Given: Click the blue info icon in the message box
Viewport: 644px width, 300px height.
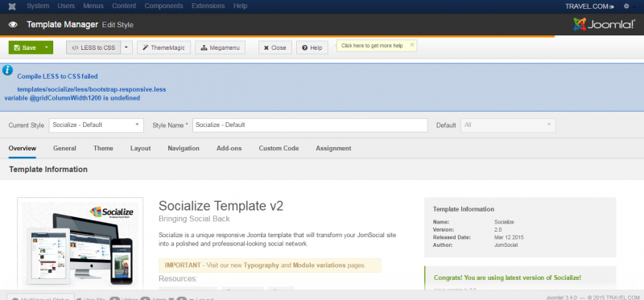Looking at the screenshot, I should pyautogui.click(x=7, y=70).
